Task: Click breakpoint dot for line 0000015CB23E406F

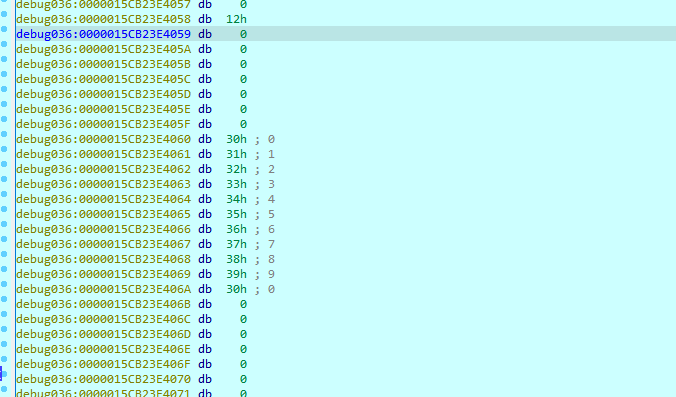Action: coord(4,359)
